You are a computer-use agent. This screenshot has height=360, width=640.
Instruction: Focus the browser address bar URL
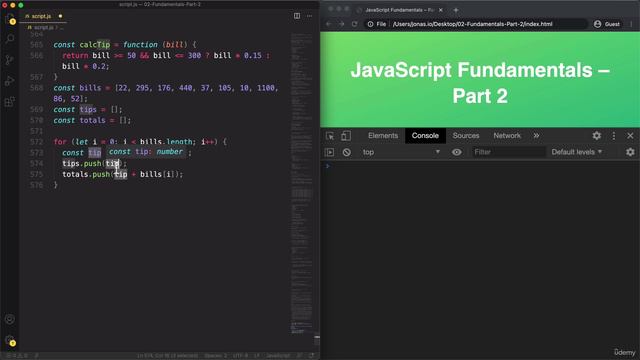[x=472, y=24]
